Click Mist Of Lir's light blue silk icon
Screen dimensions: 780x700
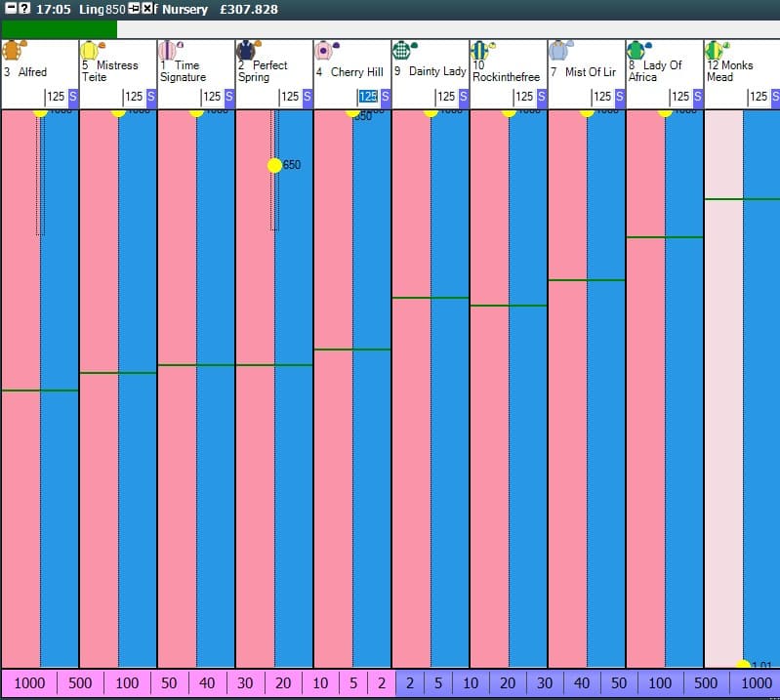tap(560, 50)
